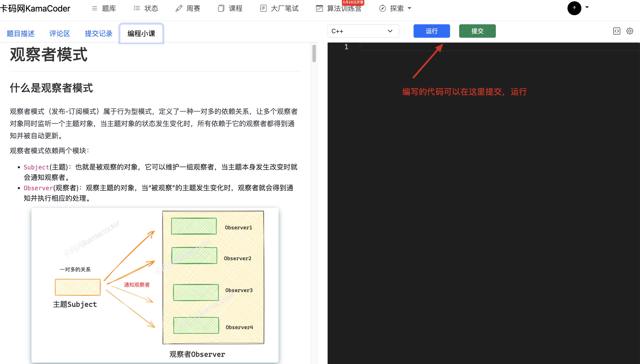Click the 探索 compass icon
Image resolution: width=640 pixels, height=364 pixels.
click(x=382, y=8)
